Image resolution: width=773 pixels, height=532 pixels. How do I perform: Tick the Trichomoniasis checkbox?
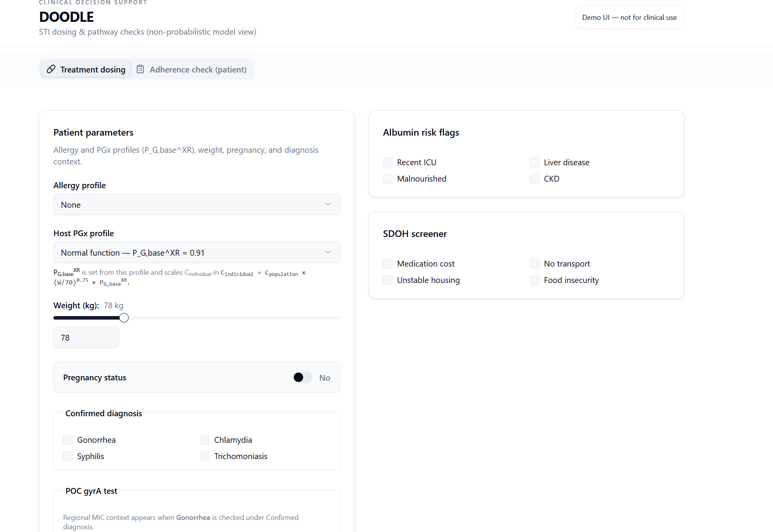[205, 456]
